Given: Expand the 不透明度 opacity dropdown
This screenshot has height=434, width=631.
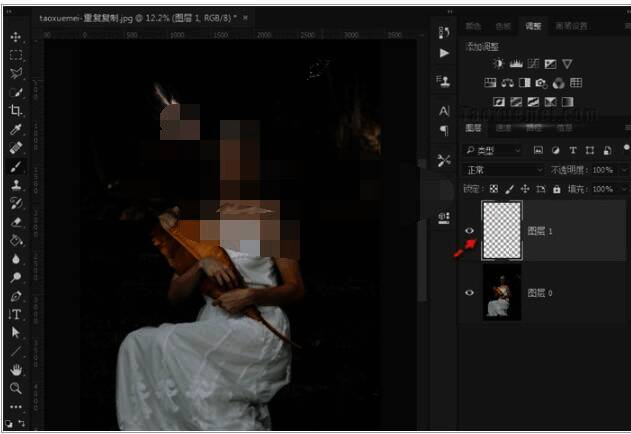Looking at the screenshot, I should [622, 170].
